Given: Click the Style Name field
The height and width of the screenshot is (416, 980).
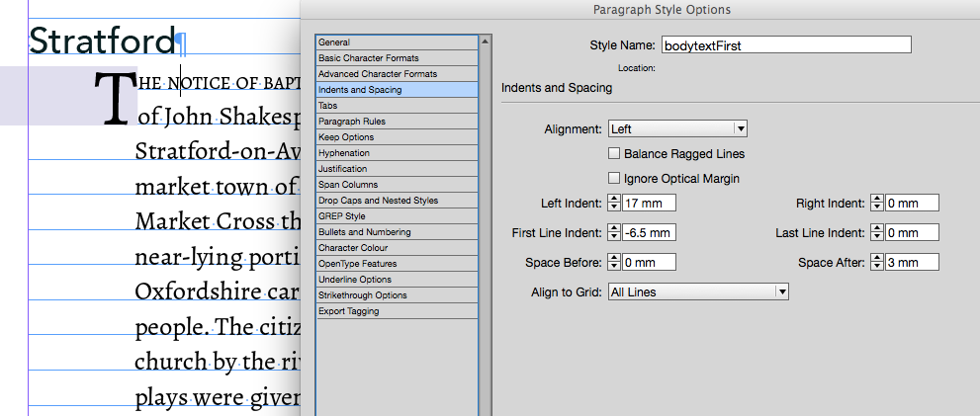Looking at the screenshot, I should (x=786, y=45).
